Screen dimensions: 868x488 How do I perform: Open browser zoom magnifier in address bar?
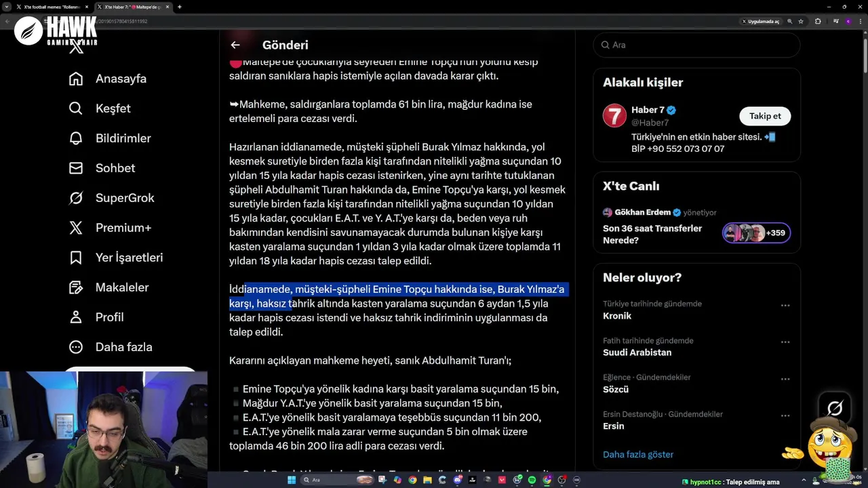(789, 21)
